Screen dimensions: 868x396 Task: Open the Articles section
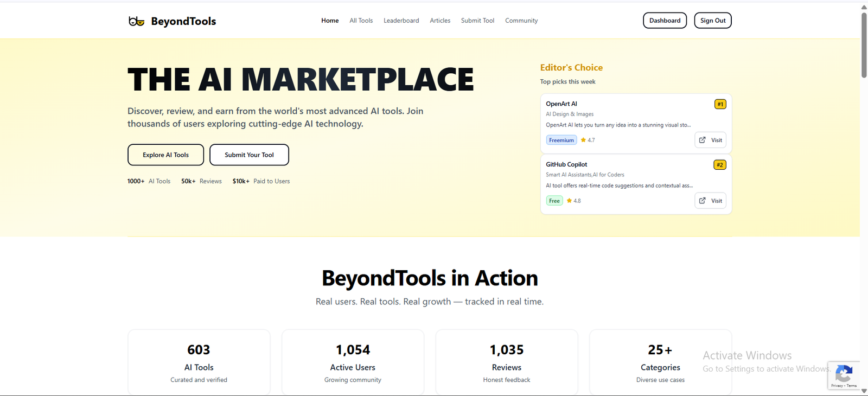[x=440, y=21]
